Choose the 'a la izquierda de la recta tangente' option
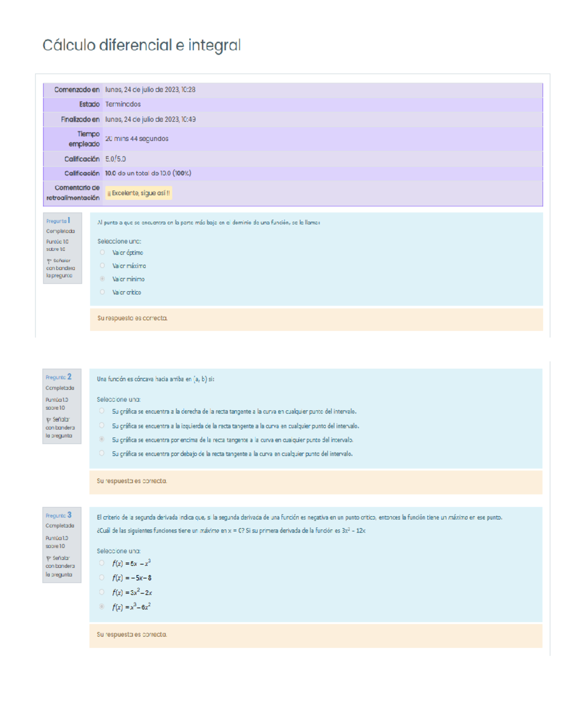The width and height of the screenshot is (563, 728). (x=102, y=426)
